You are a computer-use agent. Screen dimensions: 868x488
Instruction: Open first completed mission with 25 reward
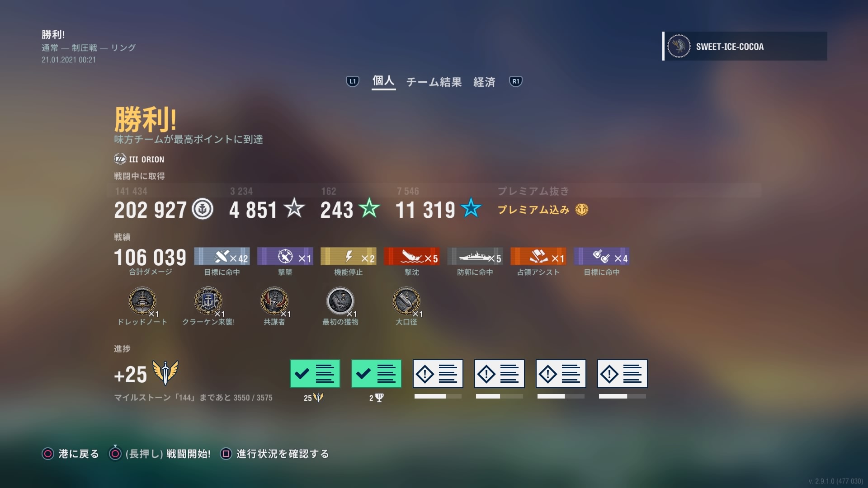[315, 374]
